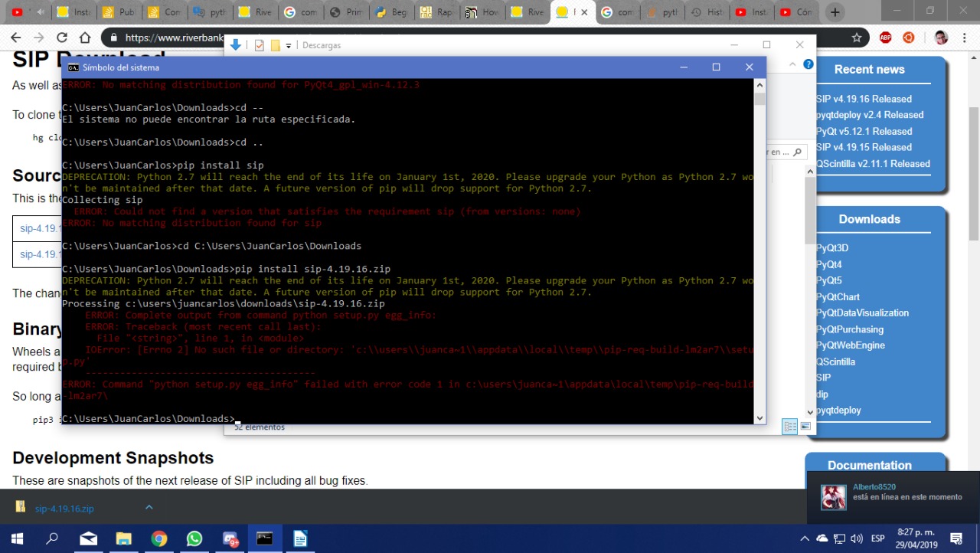
Task: Switch to the 'Rap' browser tab
Action: pyautogui.click(x=436, y=12)
